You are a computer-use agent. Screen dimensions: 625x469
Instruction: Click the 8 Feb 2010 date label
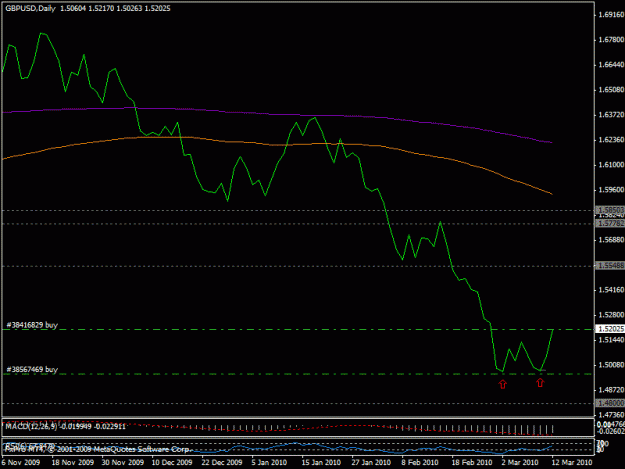pyautogui.click(x=420, y=462)
